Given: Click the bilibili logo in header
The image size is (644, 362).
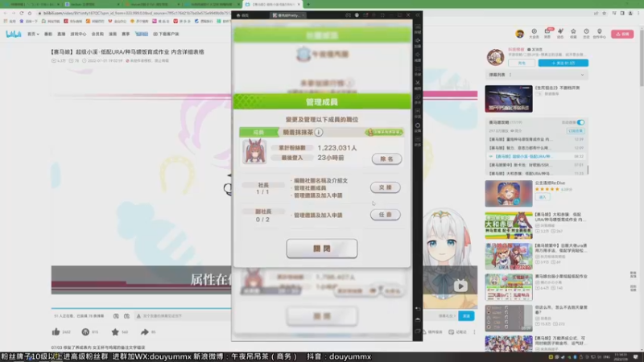Looking at the screenshot, I should (x=13, y=34).
